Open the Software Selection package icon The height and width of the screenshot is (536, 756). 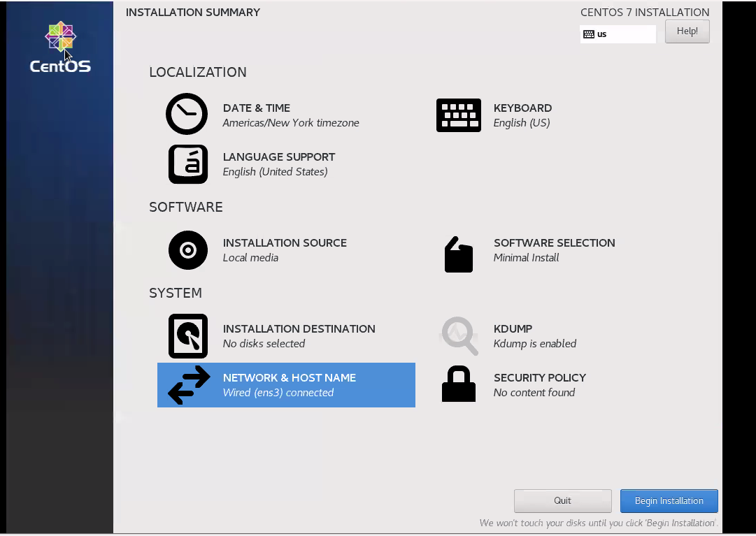coord(459,254)
